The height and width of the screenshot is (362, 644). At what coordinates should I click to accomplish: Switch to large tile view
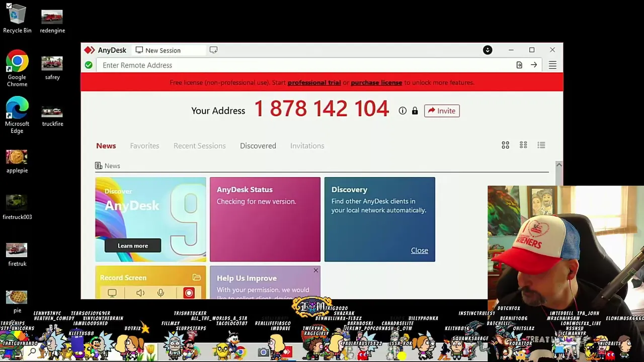tap(505, 145)
